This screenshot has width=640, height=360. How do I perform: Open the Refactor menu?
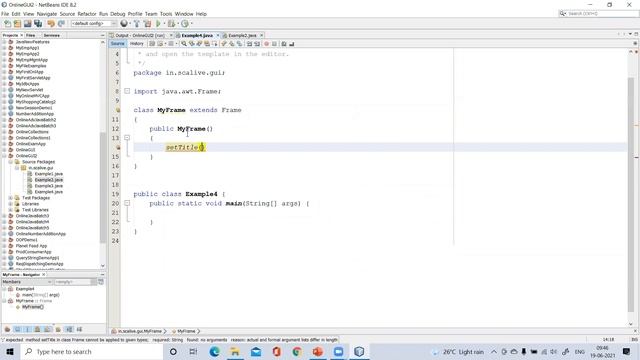click(87, 14)
